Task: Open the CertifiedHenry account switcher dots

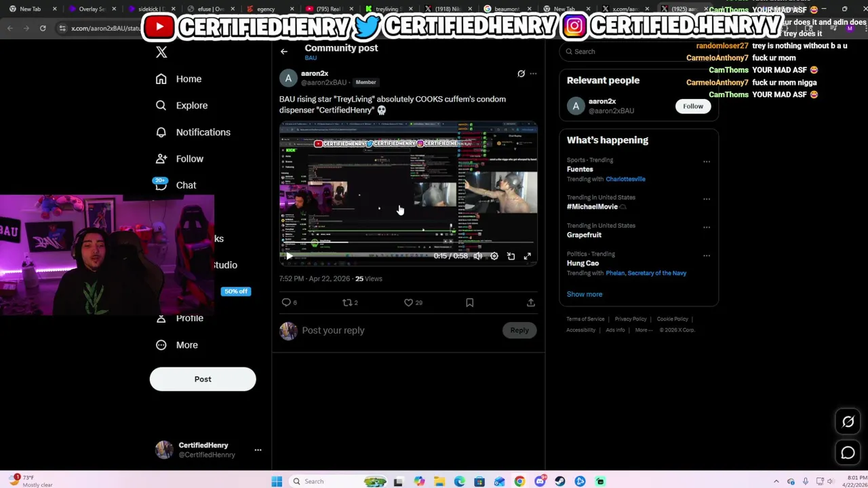Action: point(258,450)
